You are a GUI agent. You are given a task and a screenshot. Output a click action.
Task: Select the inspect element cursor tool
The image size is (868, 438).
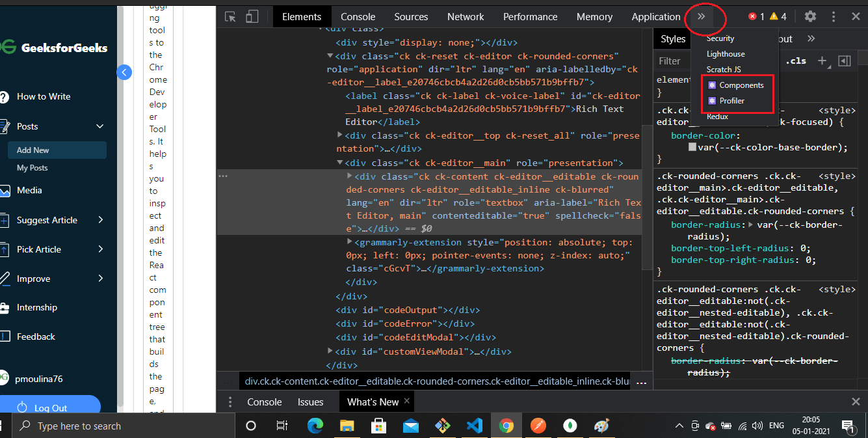click(x=230, y=16)
